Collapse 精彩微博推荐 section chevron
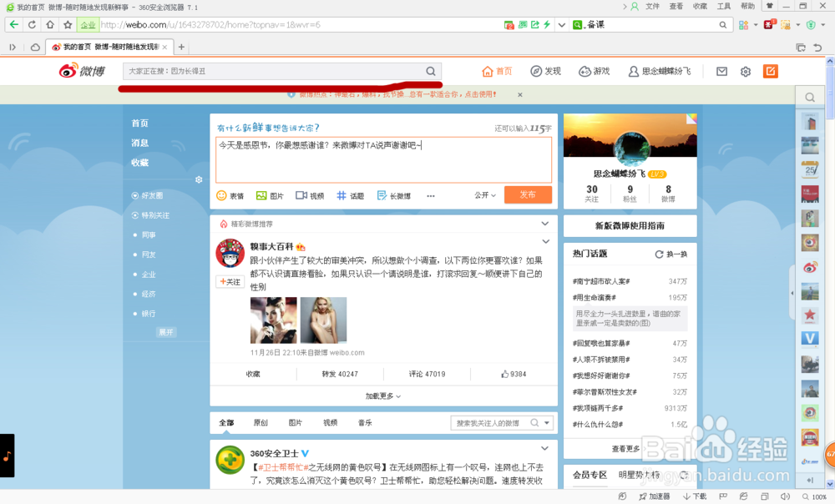The width and height of the screenshot is (835, 504). tap(544, 224)
